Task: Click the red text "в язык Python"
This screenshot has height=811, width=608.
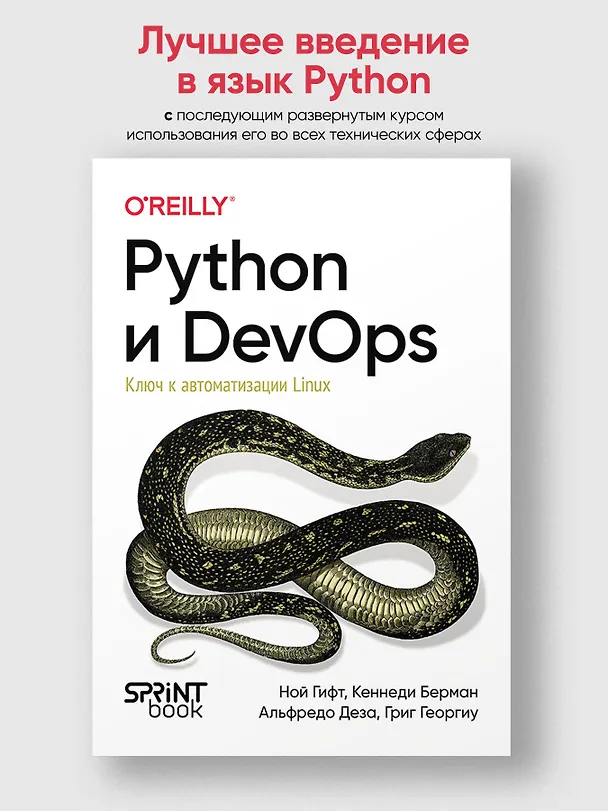Action: 304,82
